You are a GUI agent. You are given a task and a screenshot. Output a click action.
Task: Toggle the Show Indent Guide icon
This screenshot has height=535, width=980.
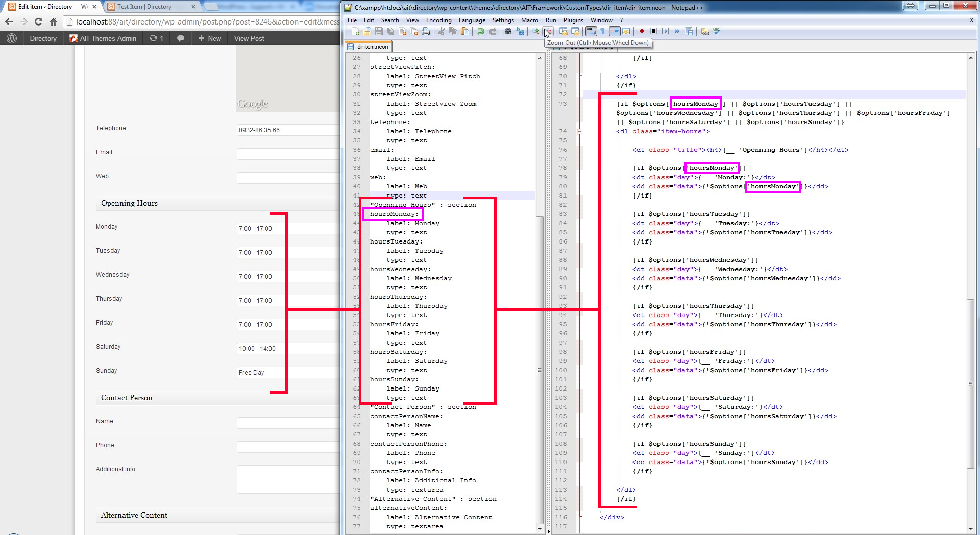pos(616,31)
